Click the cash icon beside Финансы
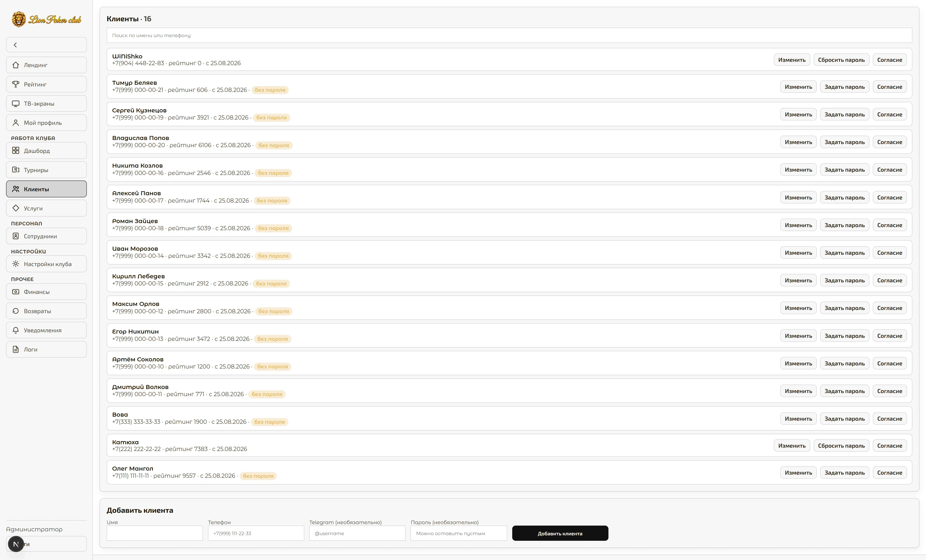The width and height of the screenshot is (926, 560). click(x=16, y=291)
